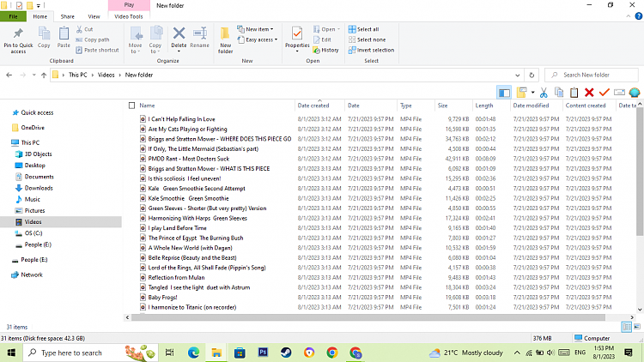Click Select none in the ribbon
This screenshot has width=644, height=362.
[x=367, y=39]
